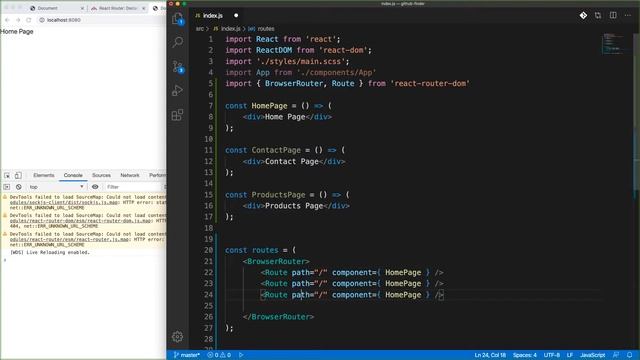The image size is (640, 360).
Task: Click the feedback icon in status bar
Action: [616, 355]
